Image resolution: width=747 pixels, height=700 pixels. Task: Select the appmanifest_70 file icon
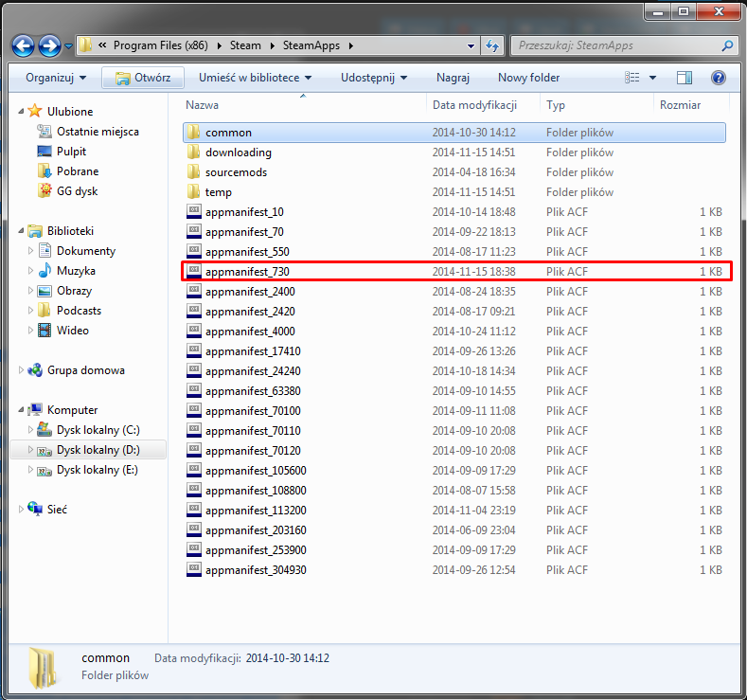(x=193, y=231)
